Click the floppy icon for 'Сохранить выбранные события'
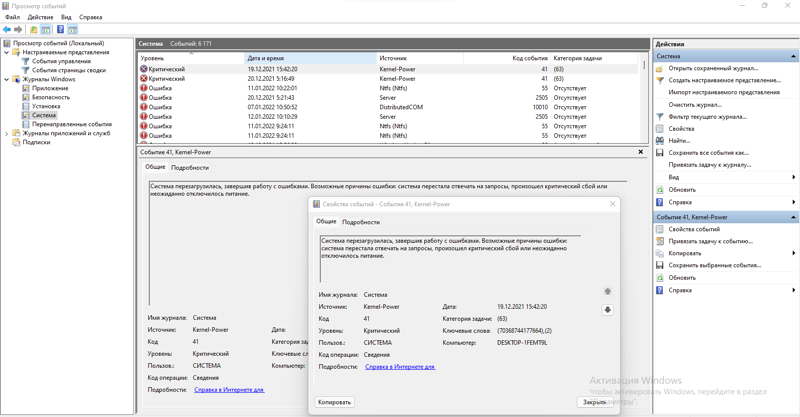This screenshot has height=417, width=800. [x=660, y=265]
